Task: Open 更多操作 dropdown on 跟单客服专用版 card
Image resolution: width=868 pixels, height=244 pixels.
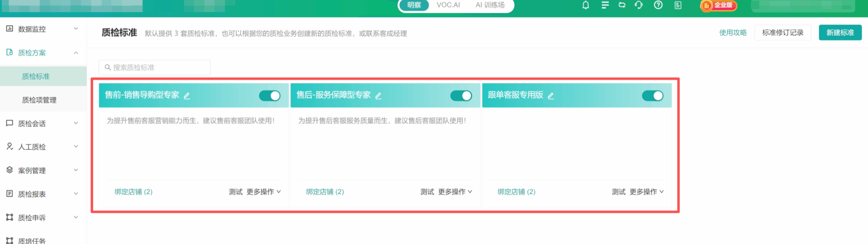Action: pos(647,192)
